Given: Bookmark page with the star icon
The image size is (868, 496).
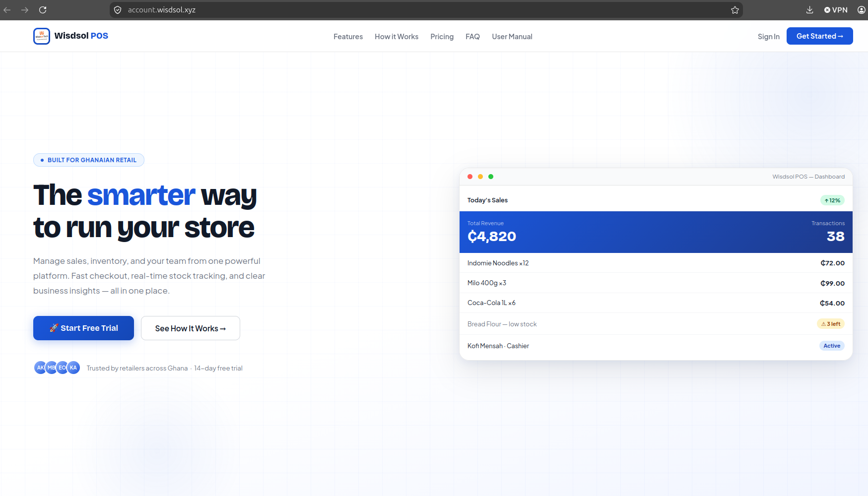Looking at the screenshot, I should (x=735, y=10).
